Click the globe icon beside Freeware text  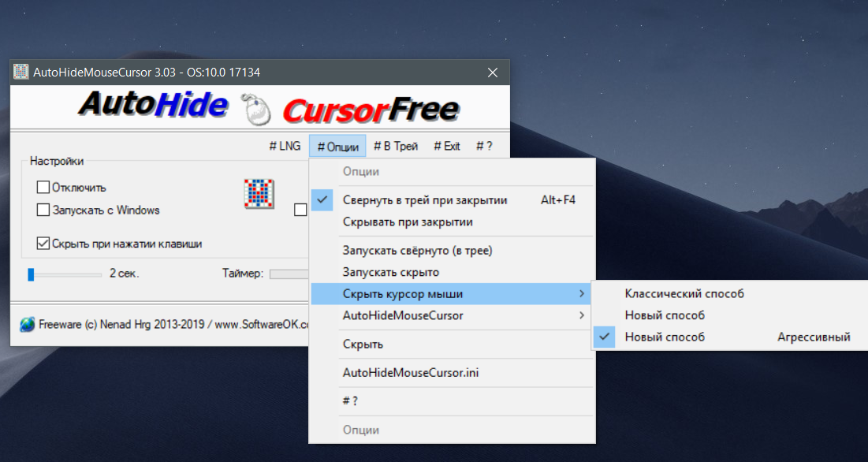pyautogui.click(x=27, y=324)
